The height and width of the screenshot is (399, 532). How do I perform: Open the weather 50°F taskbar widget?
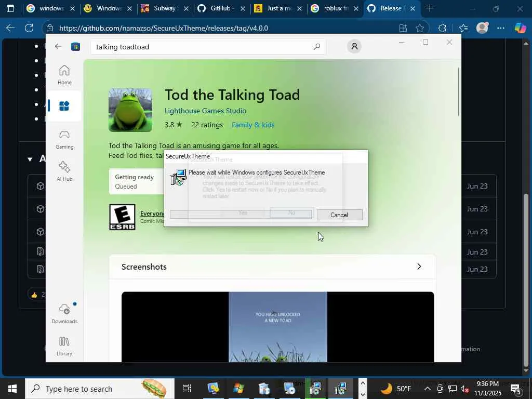point(395,389)
